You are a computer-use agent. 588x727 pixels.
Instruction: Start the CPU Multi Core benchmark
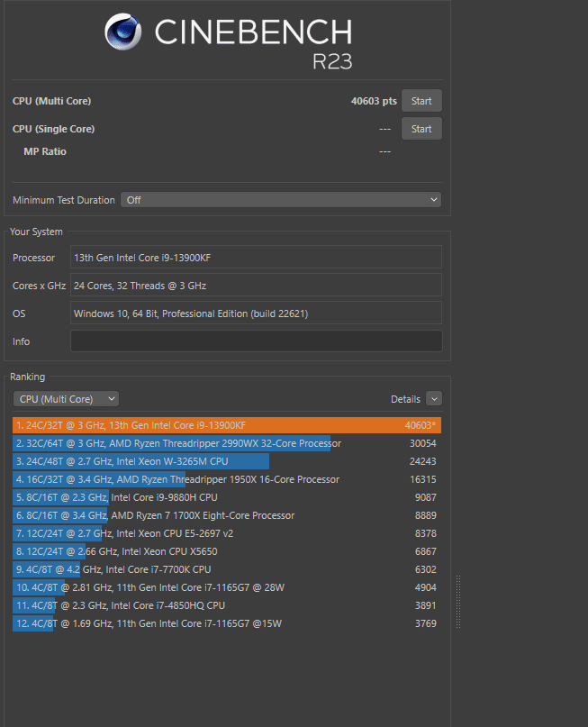coord(421,101)
